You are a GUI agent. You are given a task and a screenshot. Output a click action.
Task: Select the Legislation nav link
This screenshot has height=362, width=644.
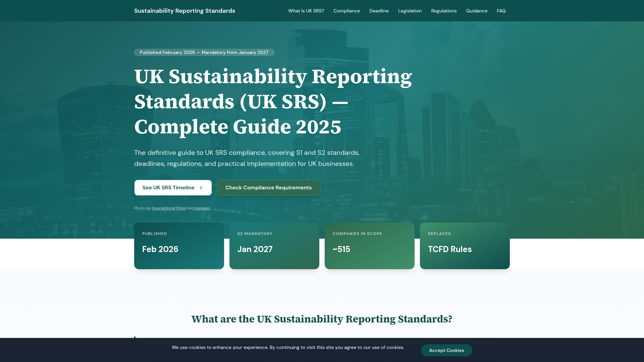pyautogui.click(x=410, y=11)
